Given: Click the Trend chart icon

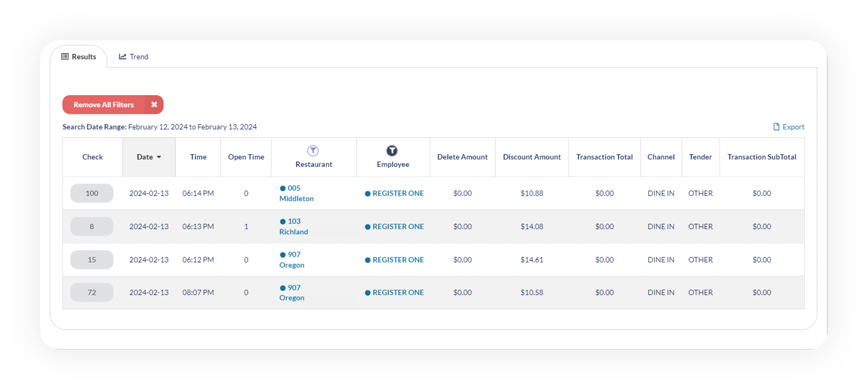Looking at the screenshot, I should [x=123, y=57].
